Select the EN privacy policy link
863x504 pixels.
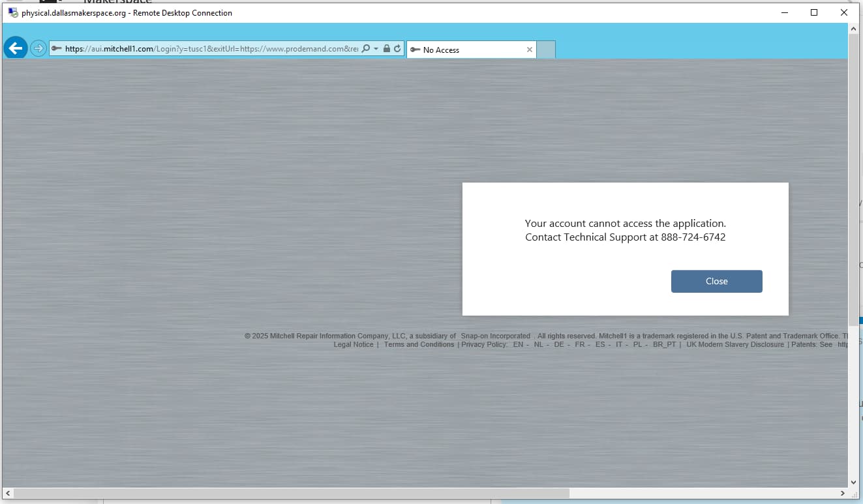point(518,344)
